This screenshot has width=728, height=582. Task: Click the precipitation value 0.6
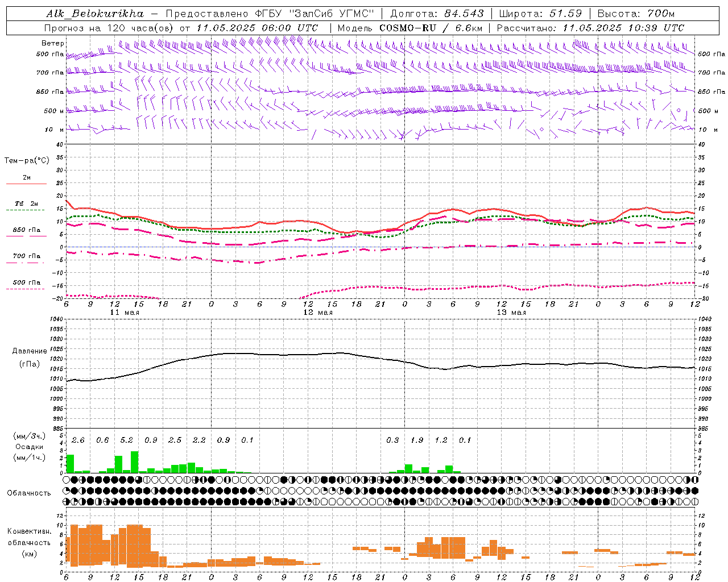tap(102, 440)
